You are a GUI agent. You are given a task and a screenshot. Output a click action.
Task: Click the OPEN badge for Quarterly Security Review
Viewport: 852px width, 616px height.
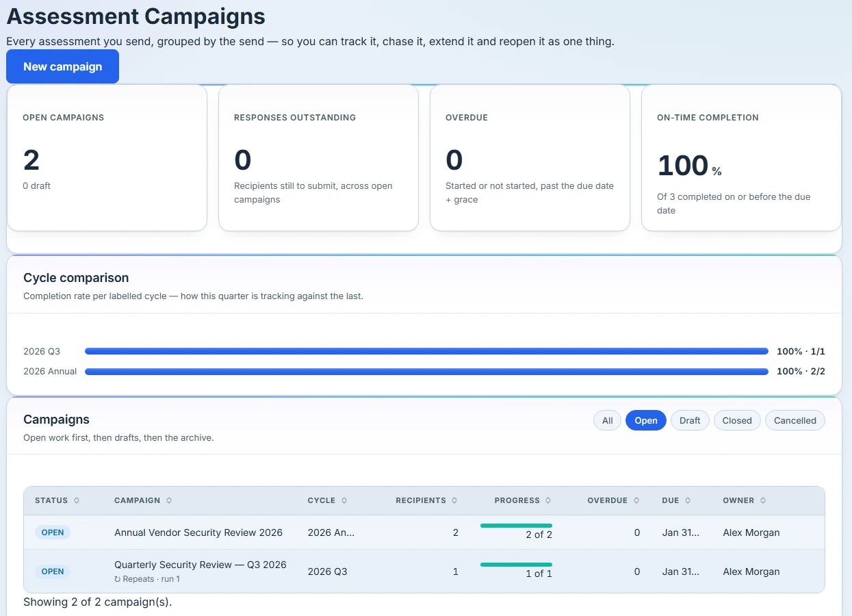(x=53, y=572)
